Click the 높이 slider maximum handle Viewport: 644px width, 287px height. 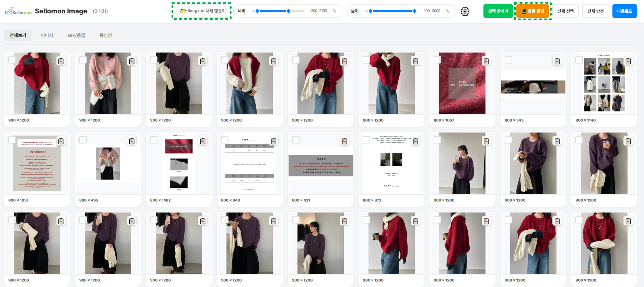point(414,11)
